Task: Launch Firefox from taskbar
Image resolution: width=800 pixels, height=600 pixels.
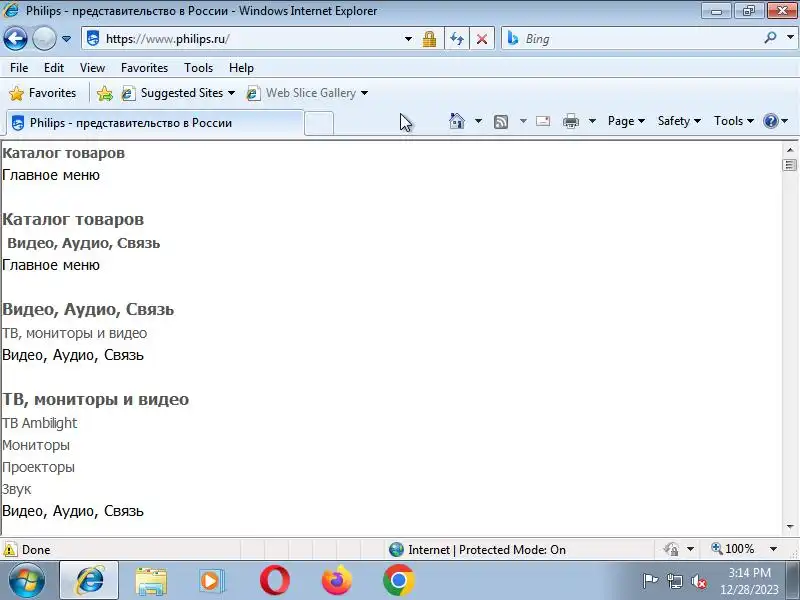Action: (336, 581)
